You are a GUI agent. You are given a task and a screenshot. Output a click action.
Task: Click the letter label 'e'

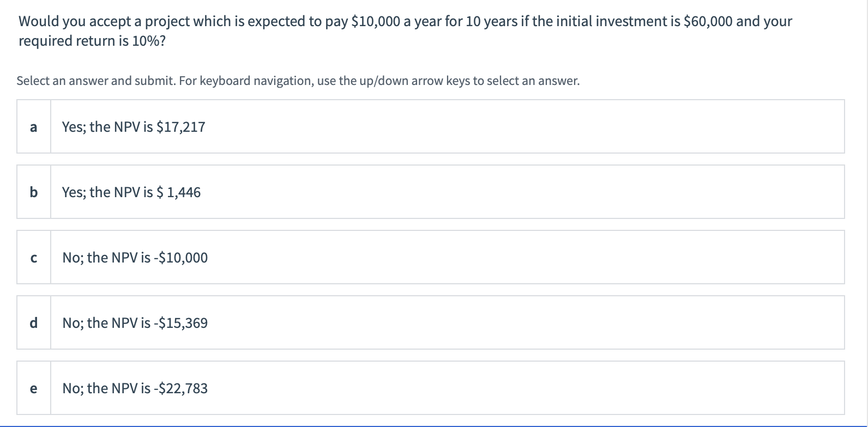(34, 388)
